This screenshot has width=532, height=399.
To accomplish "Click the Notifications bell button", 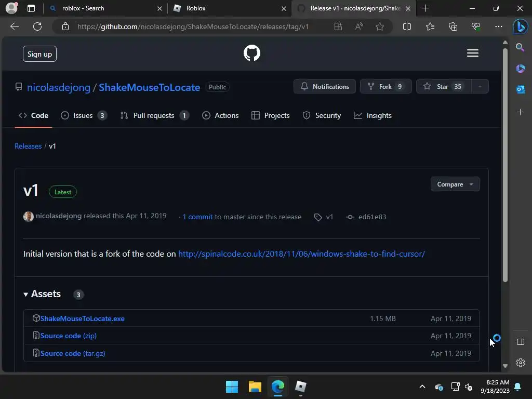I will click(324, 87).
